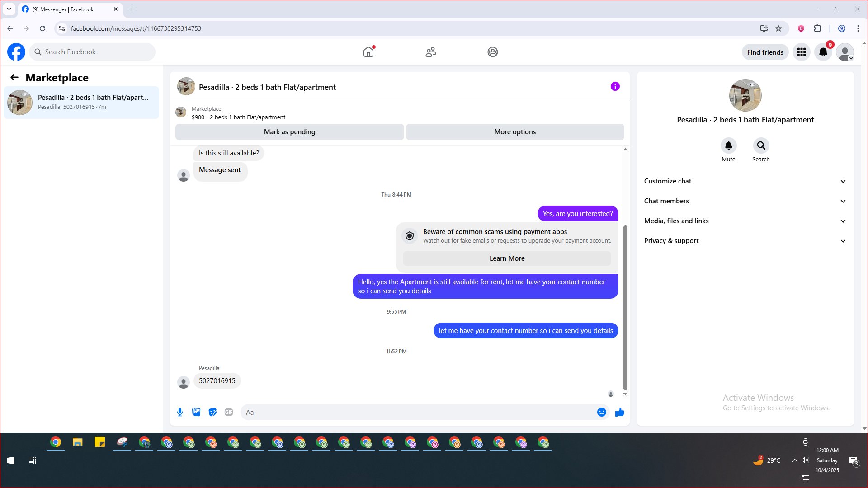This screenshot has height=488, width=868.
Task: Select the Messenger | Facebook browser tab
Action: tap(70, 9)
